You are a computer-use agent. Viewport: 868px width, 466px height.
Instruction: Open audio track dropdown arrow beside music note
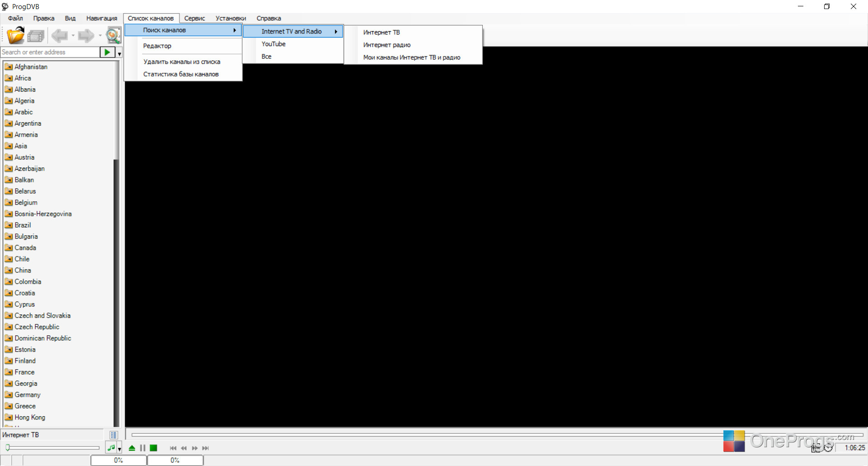point(119,449)
